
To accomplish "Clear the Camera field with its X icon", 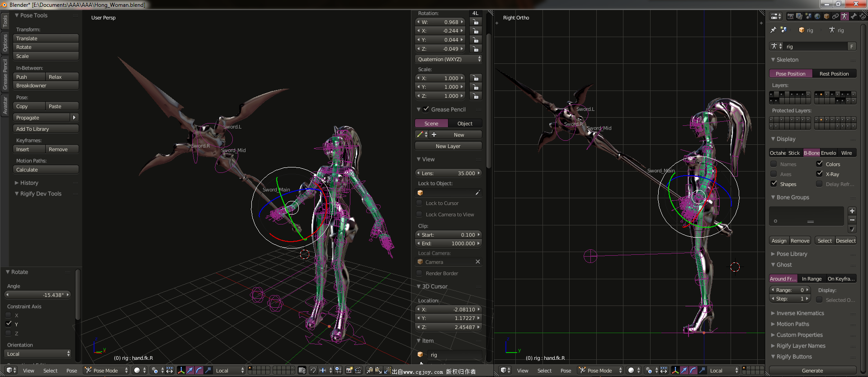I will click(477, 262).
